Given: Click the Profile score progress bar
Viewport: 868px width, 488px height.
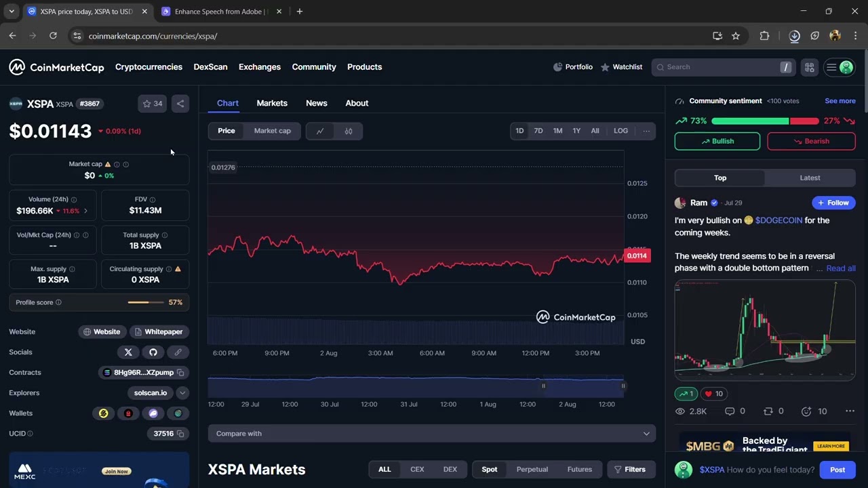Looking at the screenshot, I should (x=146, y=302).
